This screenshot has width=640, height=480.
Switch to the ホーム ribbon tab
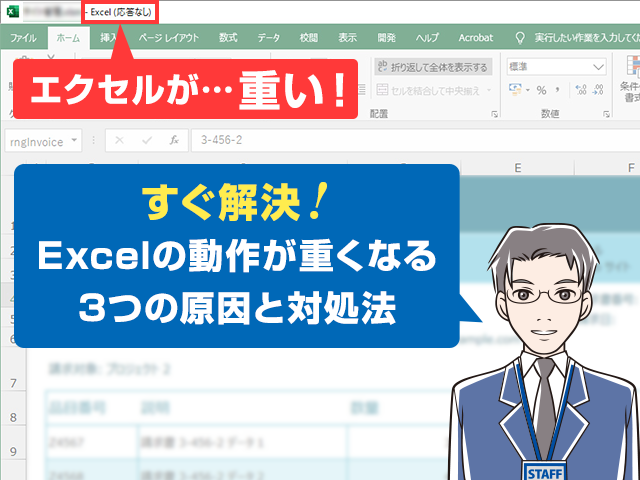68,38
